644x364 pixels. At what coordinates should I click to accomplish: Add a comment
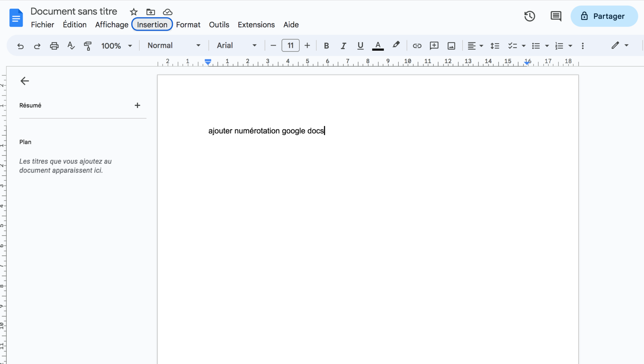click(434, 46)
